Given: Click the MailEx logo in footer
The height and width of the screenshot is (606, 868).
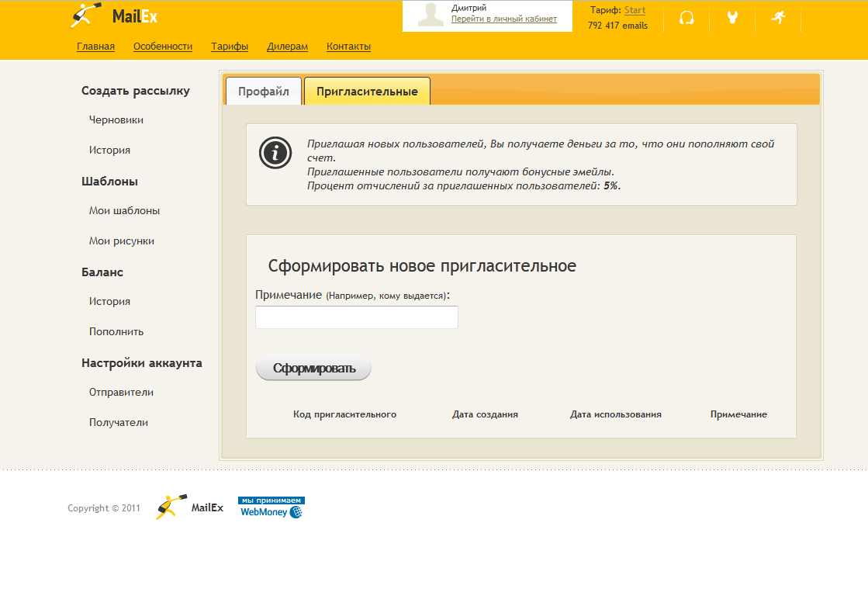Looking at the screenshot, I should 189,507.
